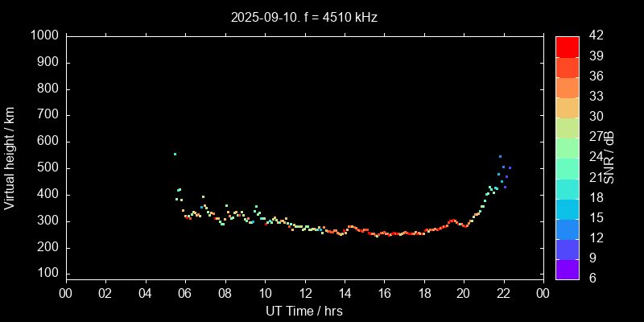The width and height of the screenshot is (644, 322).
Task: Select the "Virtual height / km" axis label
Action: (x=10, y=157)
